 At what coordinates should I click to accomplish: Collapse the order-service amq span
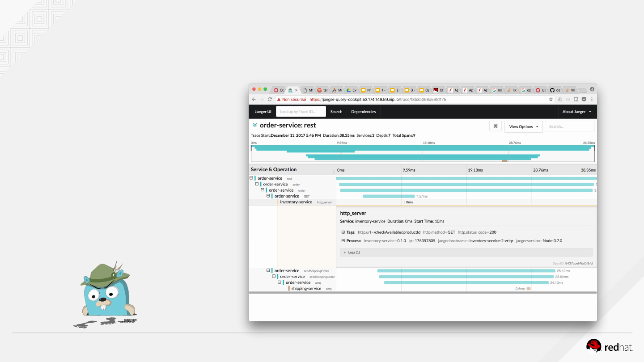click(280, 282)
